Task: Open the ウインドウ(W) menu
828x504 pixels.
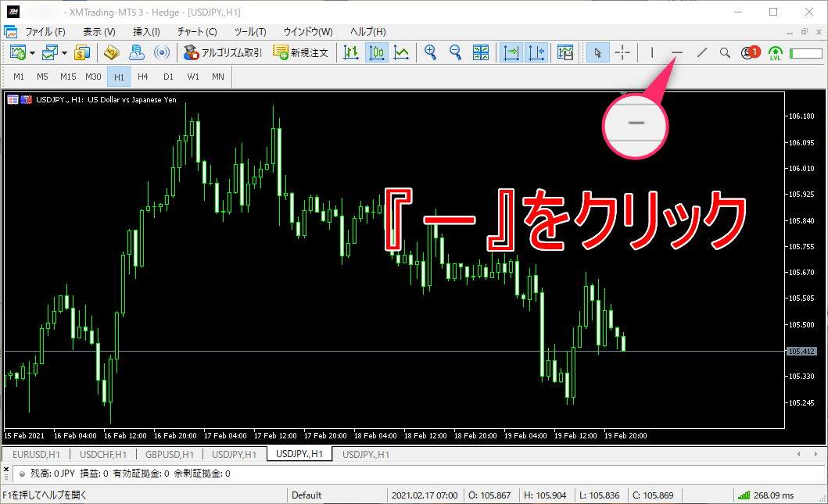Action: pos(308,32)
